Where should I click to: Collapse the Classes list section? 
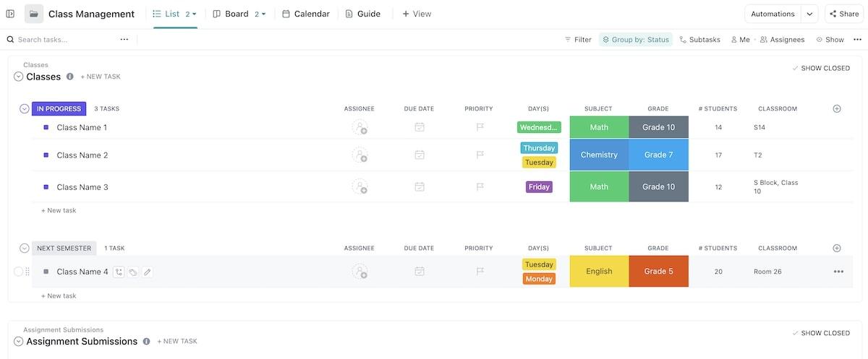pyautogui.click(x=19, y=77)
